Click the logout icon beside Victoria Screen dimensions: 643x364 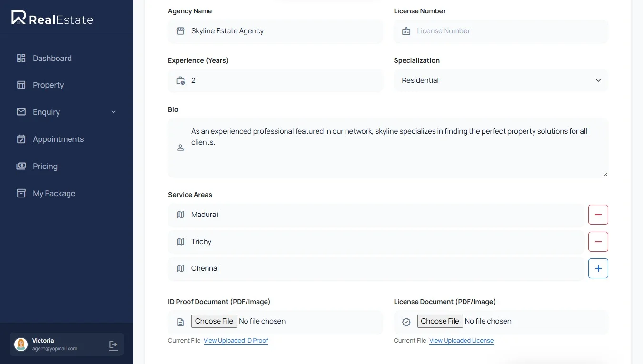(113, 345)
